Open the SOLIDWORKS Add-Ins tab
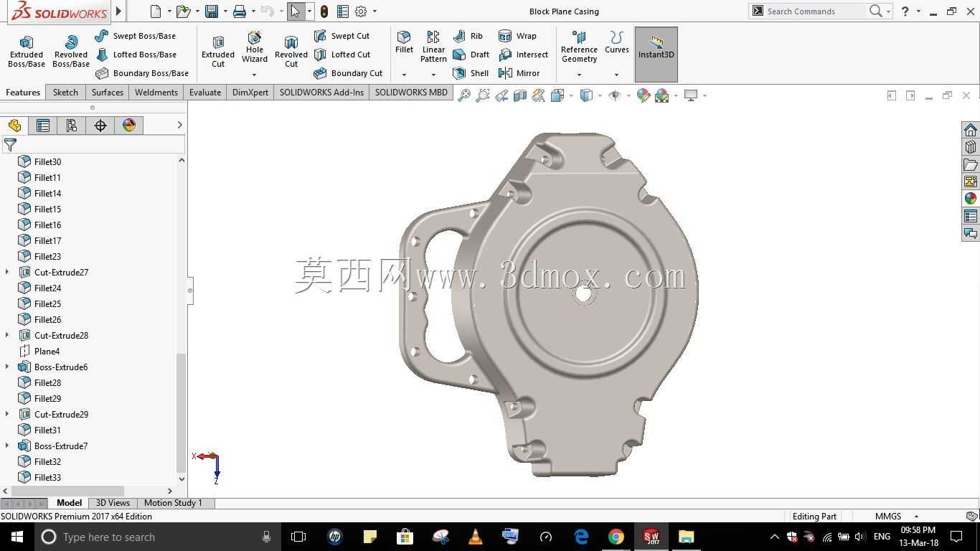Image resolution: width=980 pixels, height=551 pixels. [321, 93]
